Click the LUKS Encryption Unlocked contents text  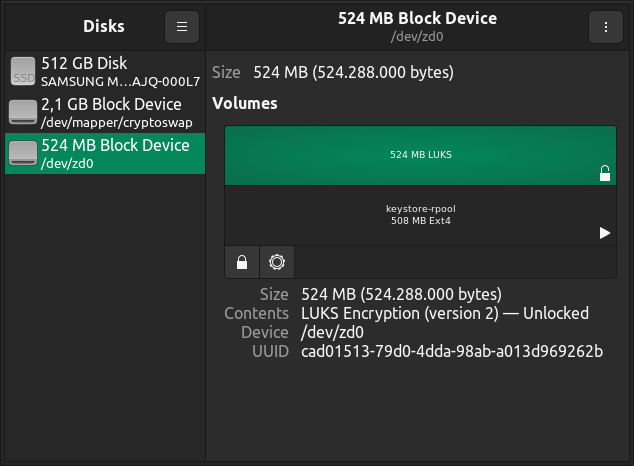click(445, 313)
